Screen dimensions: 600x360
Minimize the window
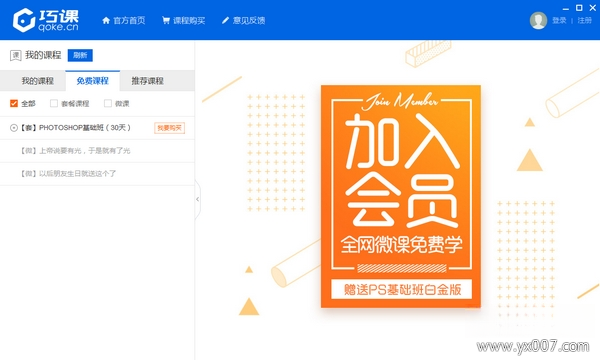tap(566, 8)
